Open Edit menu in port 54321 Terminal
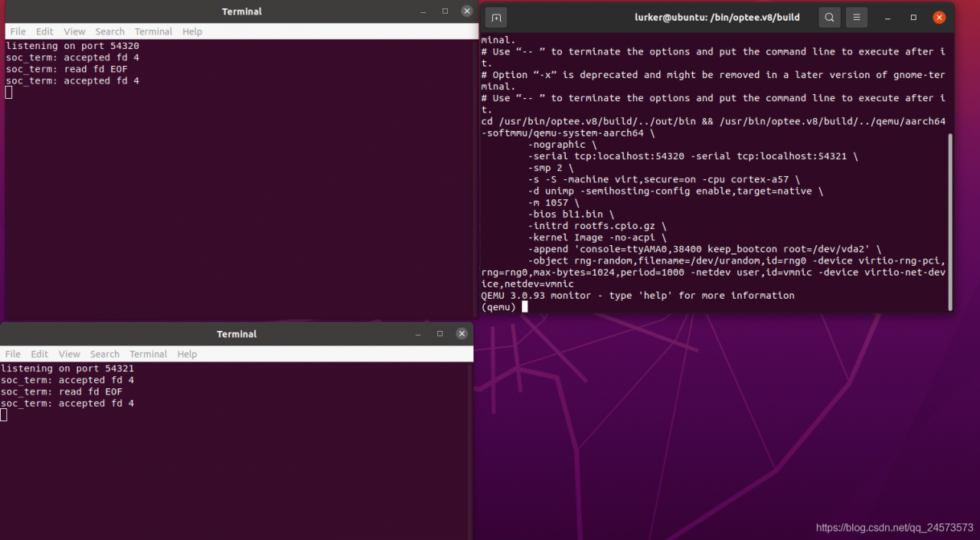980x540 pixels. coord(39,354)
